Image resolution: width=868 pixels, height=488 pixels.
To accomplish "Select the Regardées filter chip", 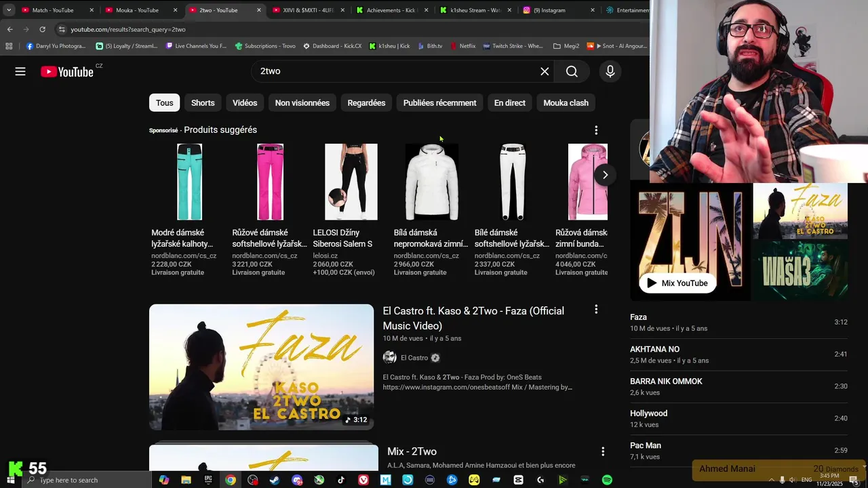I will (x=366, y=103).
